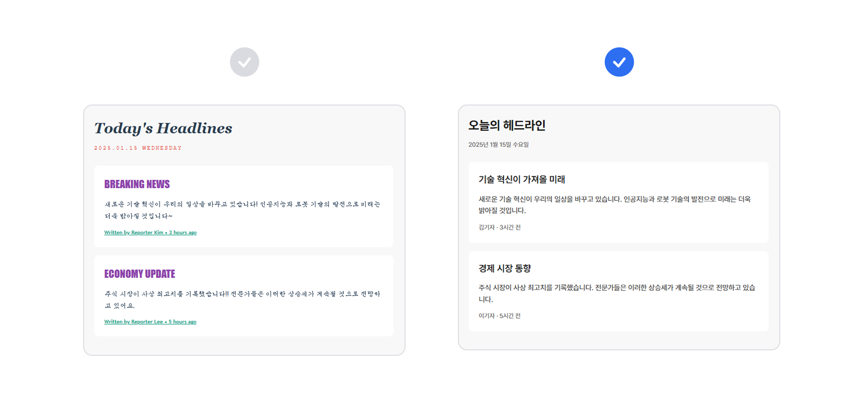868x401 pixels.
Task: Click the paragraph under "기술 혁신이 가져올 미래"
Action: (x=614, y=205)
